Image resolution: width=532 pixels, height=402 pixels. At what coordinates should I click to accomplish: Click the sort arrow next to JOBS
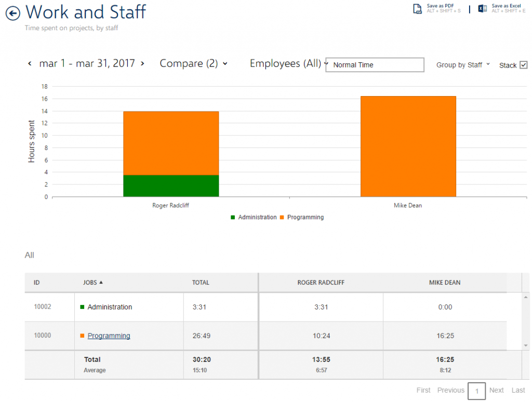pyautogui.click(x=101, y=282)
